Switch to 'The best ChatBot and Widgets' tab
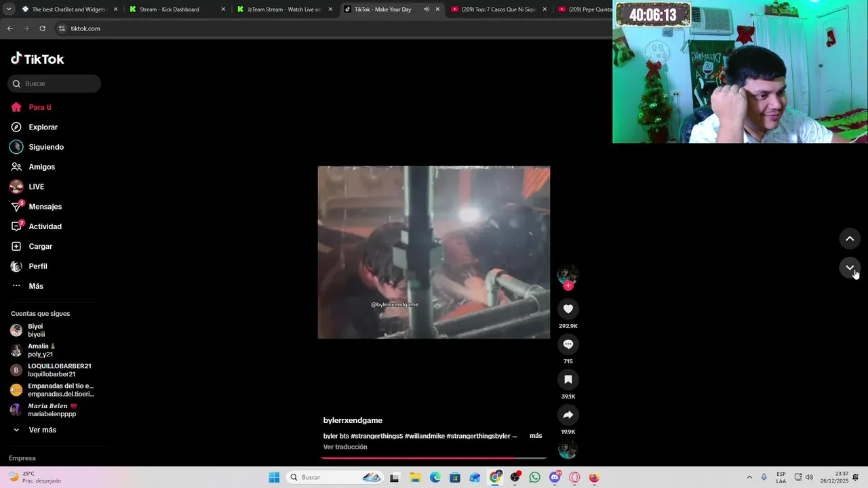Screen dimensions: 868x488 [68, 9]
